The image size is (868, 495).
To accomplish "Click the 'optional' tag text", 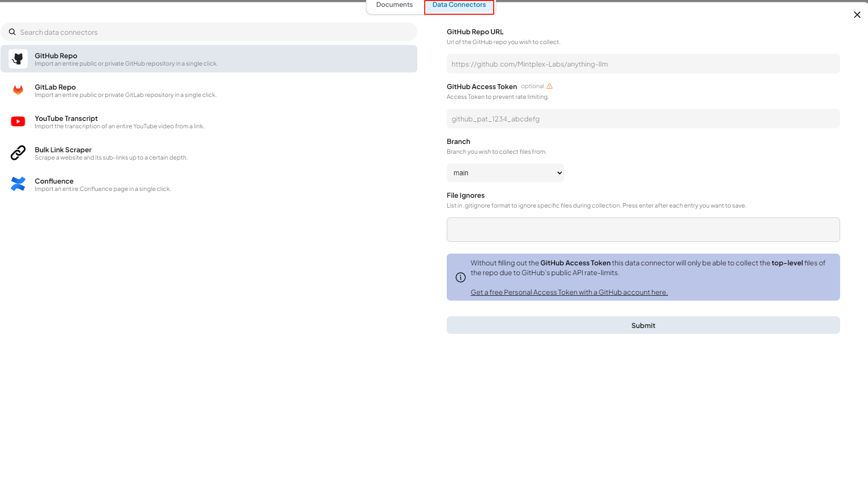I will (x=532, y=86).
